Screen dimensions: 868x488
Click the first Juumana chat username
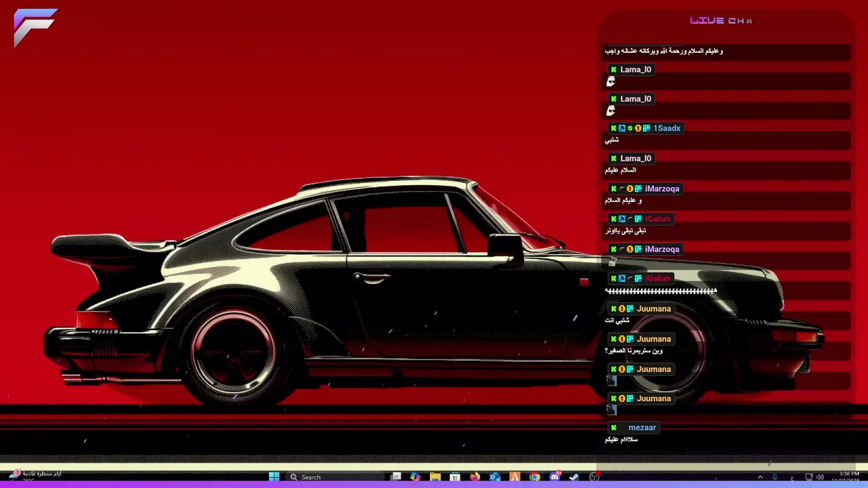654,308
